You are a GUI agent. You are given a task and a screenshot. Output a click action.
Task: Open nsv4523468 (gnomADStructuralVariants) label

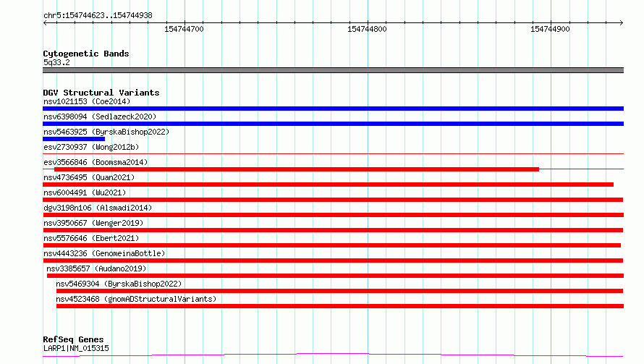(136, 299)
